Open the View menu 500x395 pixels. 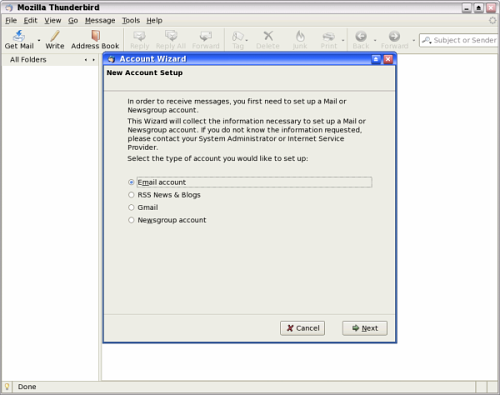coord(53,20)
